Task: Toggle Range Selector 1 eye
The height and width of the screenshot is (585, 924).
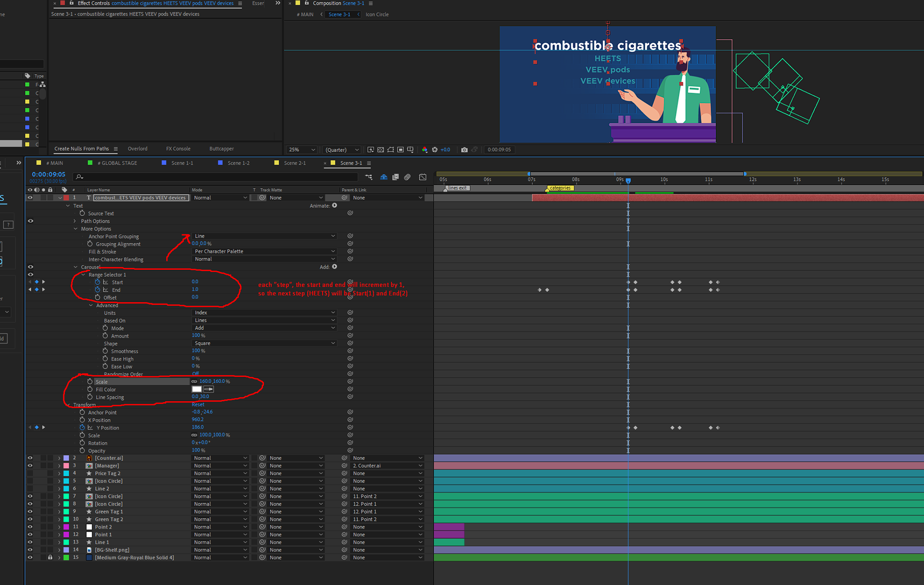Action: (x=30, y=275)
